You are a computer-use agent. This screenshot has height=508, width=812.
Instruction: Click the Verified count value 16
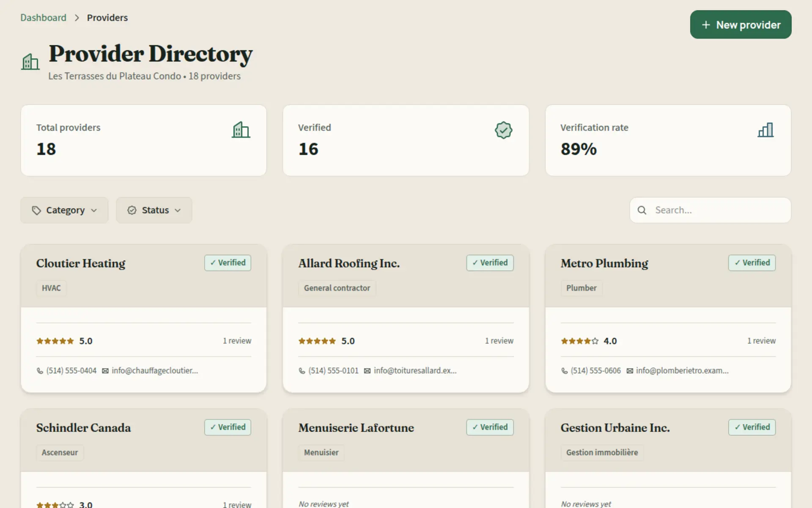(308, 149)
